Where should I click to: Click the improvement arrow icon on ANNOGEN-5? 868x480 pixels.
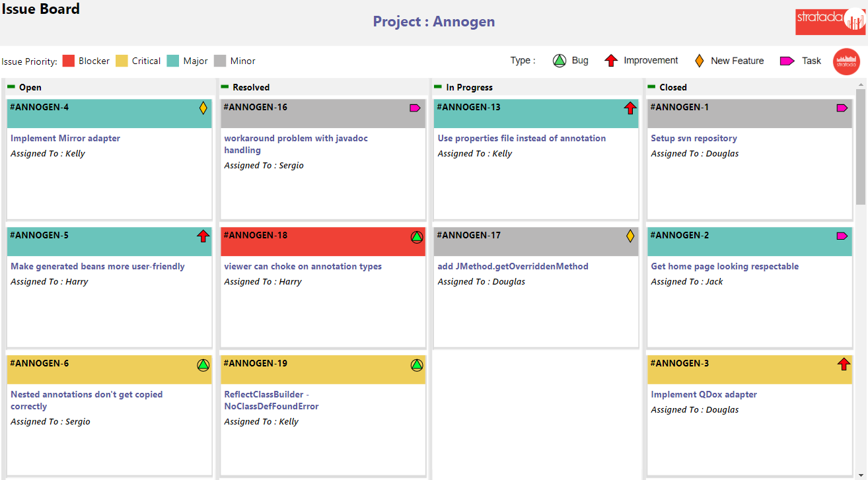[x=203, y=236]
